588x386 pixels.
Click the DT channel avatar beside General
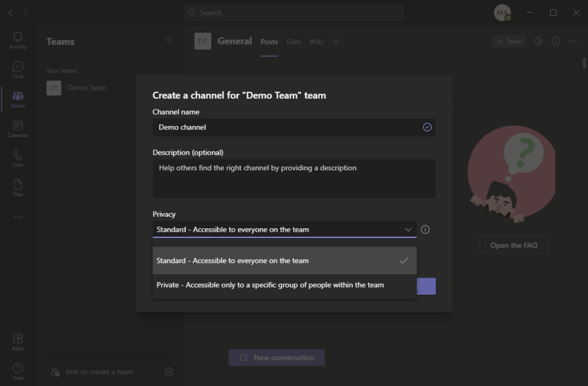click(x=203, y=41)
